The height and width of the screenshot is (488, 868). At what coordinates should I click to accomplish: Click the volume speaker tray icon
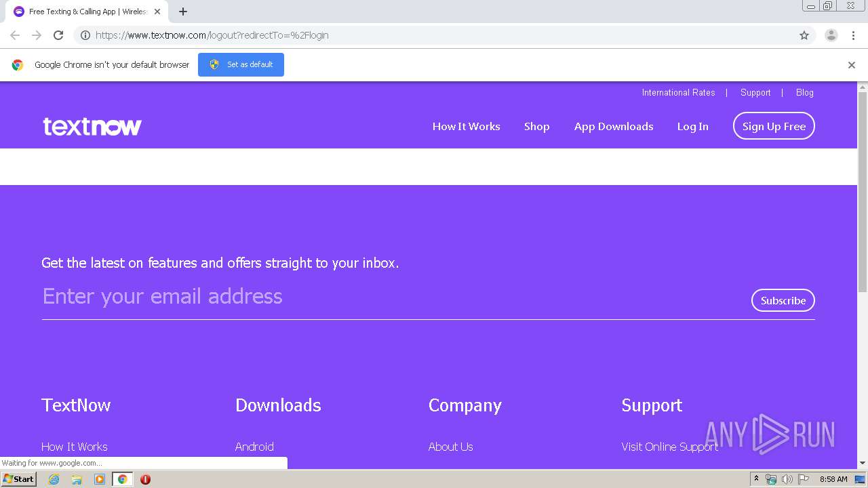787,479
